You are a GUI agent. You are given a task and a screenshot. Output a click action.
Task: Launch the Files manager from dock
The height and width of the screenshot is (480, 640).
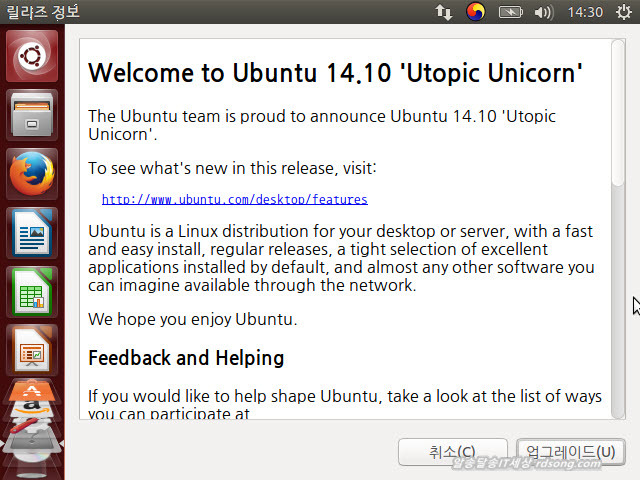[x=32, y=115]
